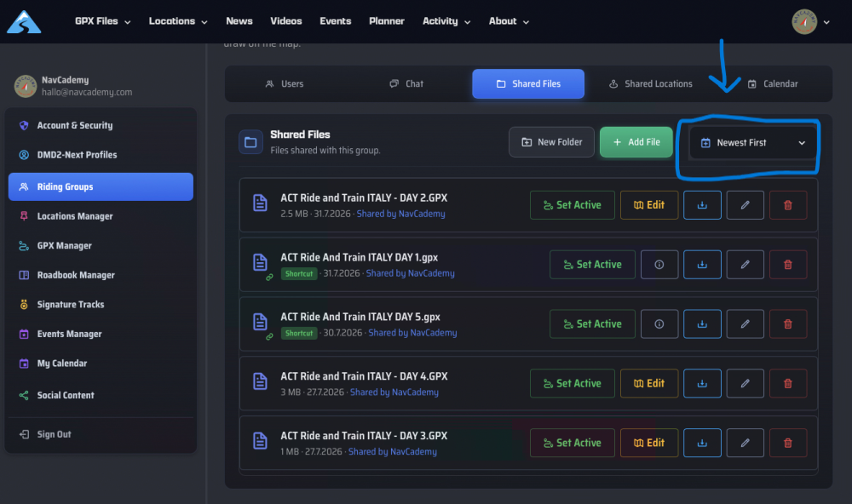Click pencil icon for ITALY - DAY 4.GPX
Image resolution: width=852 pixels, height=504 pixels.
click(x=745, y=383)
